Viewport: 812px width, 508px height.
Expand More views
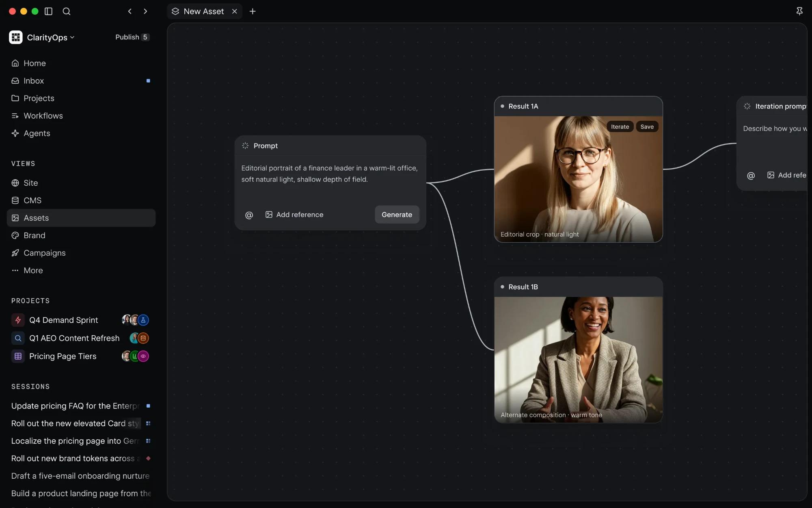(81, 270)
